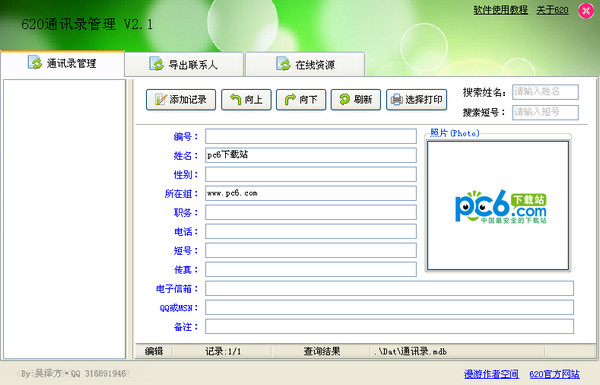Viewport: 600px width, 385px height.
Task: Click the 向上 button
Action: coord(246,100)
